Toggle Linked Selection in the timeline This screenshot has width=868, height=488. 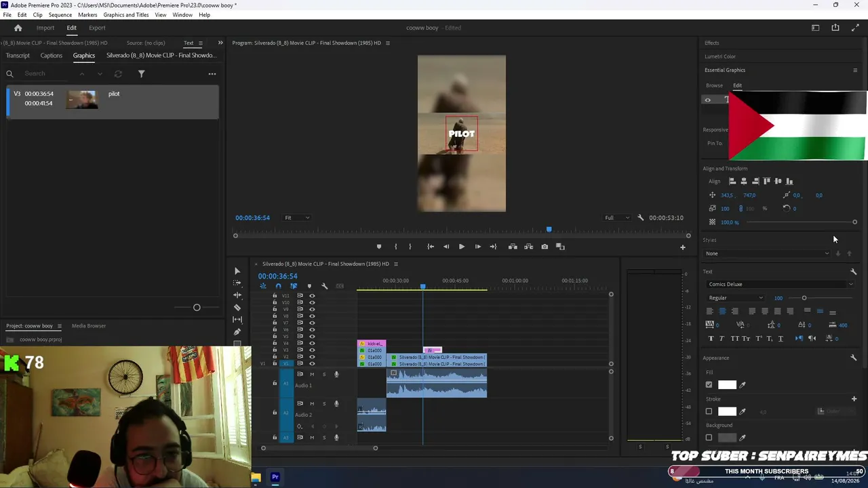(x=294, y=286)
